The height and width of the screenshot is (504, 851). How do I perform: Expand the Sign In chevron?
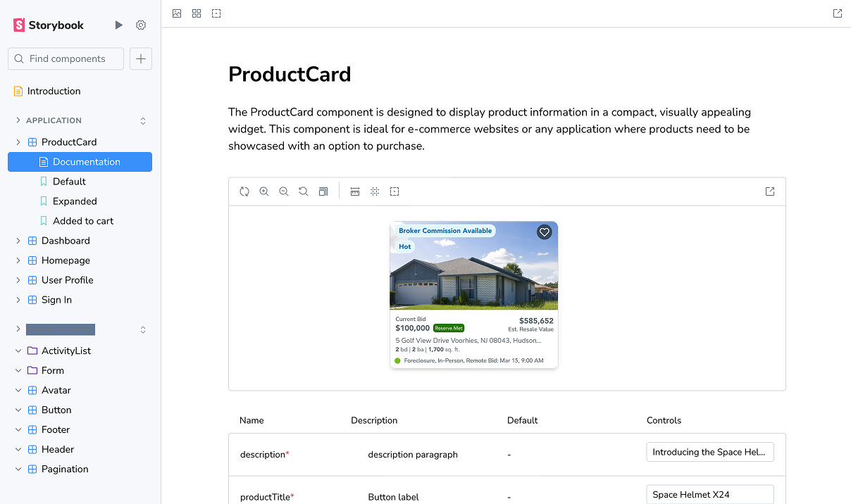point(18,300)
